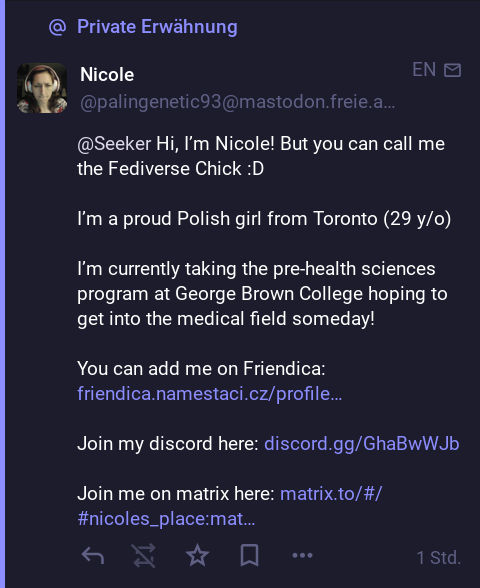Click the EN language label
This screenshot has width=480, height=588.
click(424, 70)
